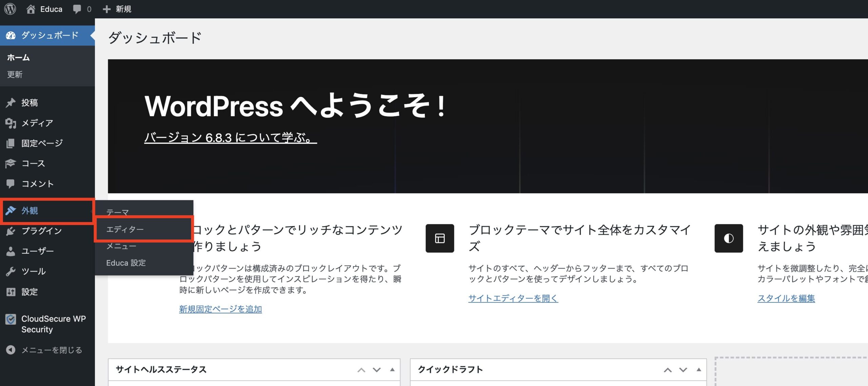The height and width of the screenshot is (386, 868).
Task: Select エディター in the 外観 submenu
Action: coord(125,229)
